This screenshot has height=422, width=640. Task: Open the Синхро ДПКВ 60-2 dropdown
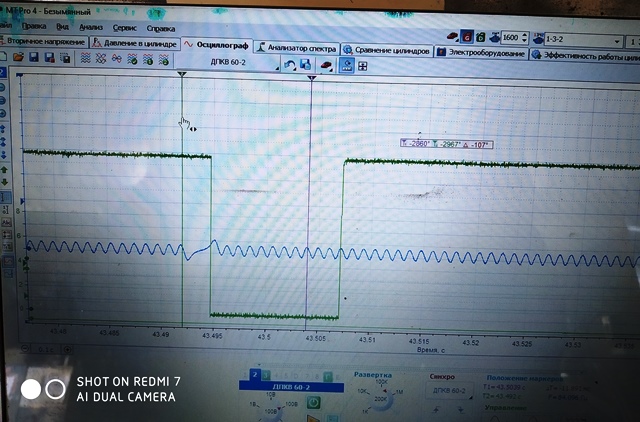click(449, 391)
